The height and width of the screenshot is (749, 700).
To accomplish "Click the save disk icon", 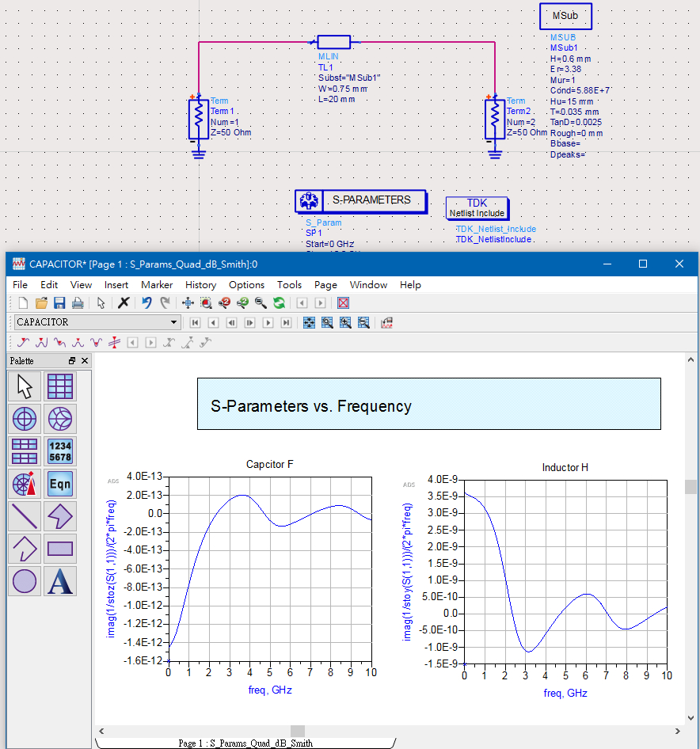I will (59, 302).
